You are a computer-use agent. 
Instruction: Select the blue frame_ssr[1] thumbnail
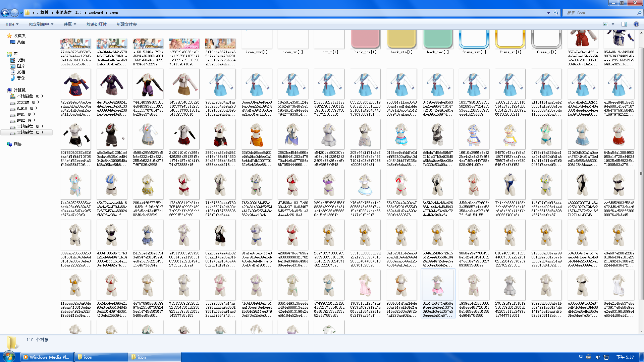click(474, 39)
